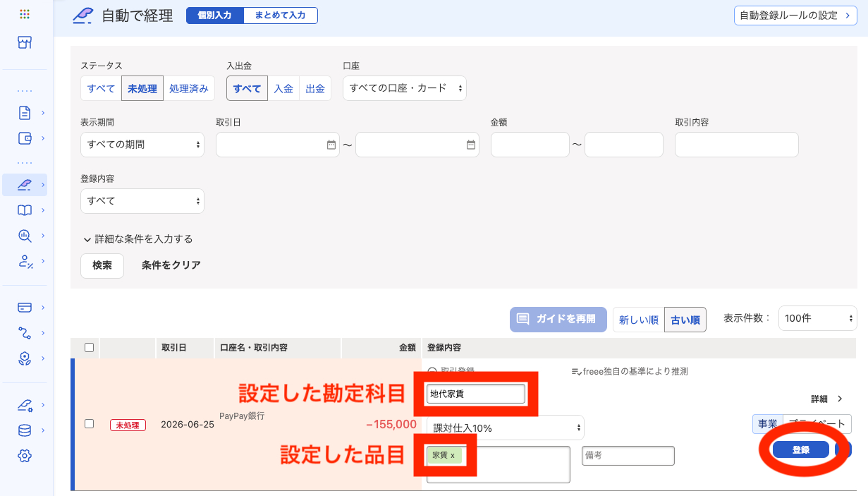Open the 口座 すべての口座・カード dropdown

click(x=405, y=88)
